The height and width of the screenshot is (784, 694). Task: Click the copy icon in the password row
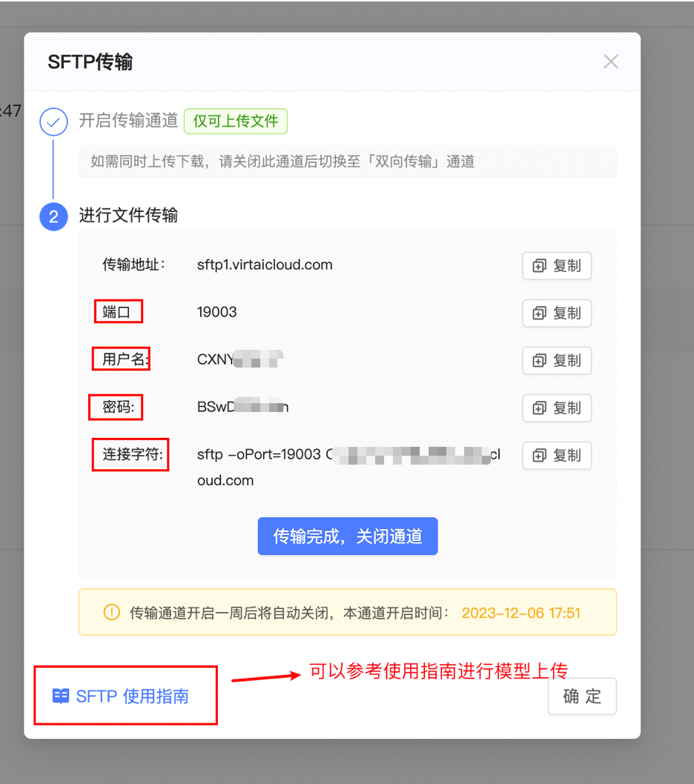[x=539, y=408]
